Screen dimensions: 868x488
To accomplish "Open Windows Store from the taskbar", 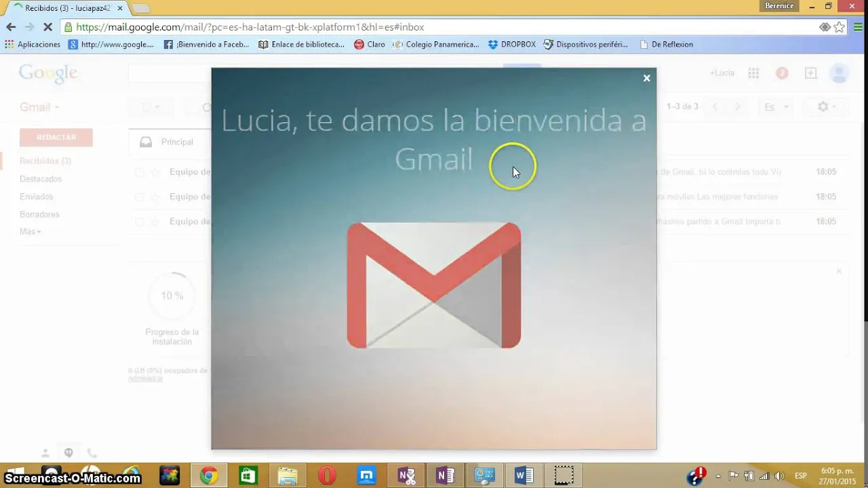I will [x=248, y=476].
